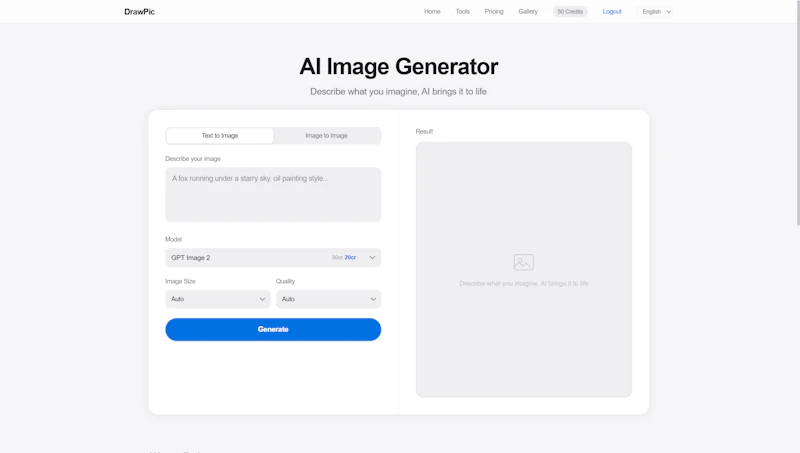800x453 pixels.
Task: Switch to the Image to Image tab
Action: coord(327,136)
